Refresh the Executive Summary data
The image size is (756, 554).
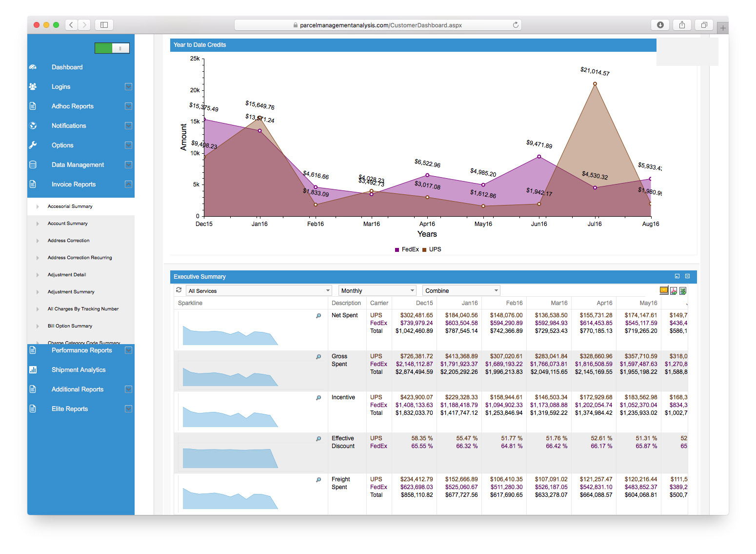coord(179,290)
